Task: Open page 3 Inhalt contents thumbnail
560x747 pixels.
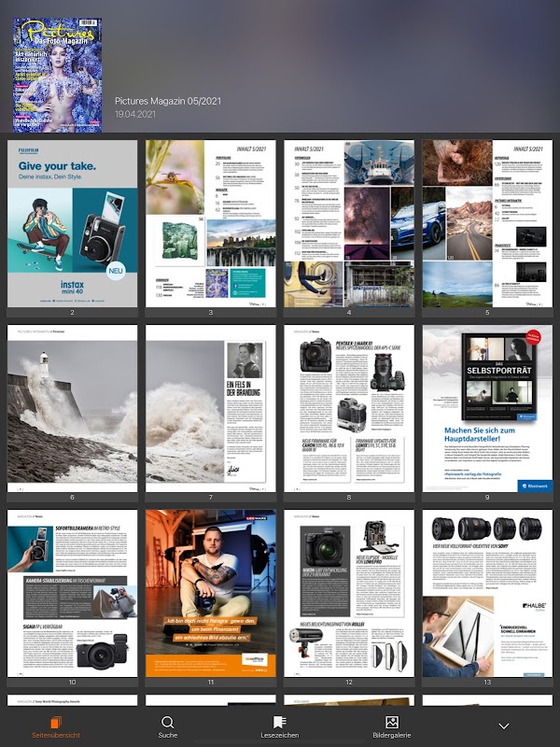Action: point(211,223)
